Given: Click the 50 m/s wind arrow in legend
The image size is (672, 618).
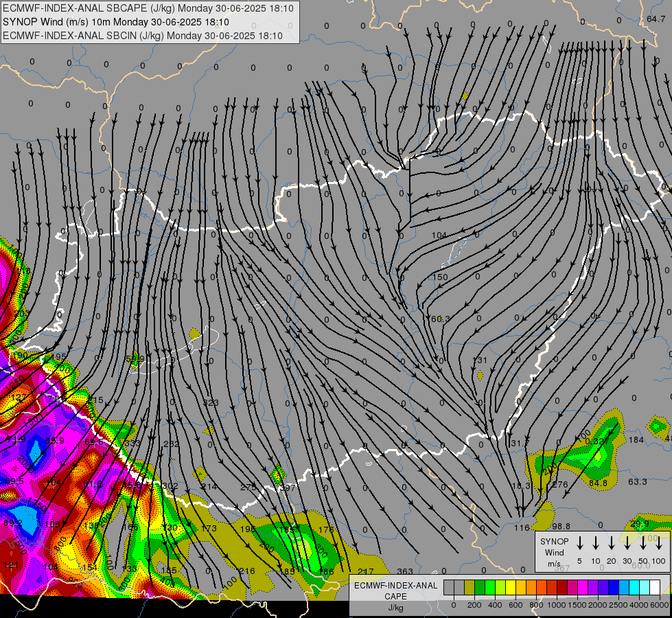Looking at the screenshot, I should [643, 542].
